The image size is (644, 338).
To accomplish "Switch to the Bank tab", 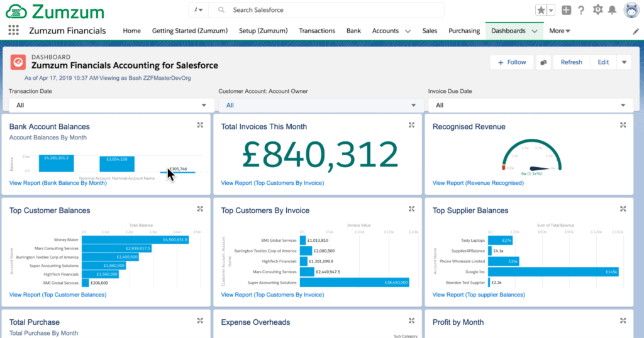I will click(x=353, y=31).
